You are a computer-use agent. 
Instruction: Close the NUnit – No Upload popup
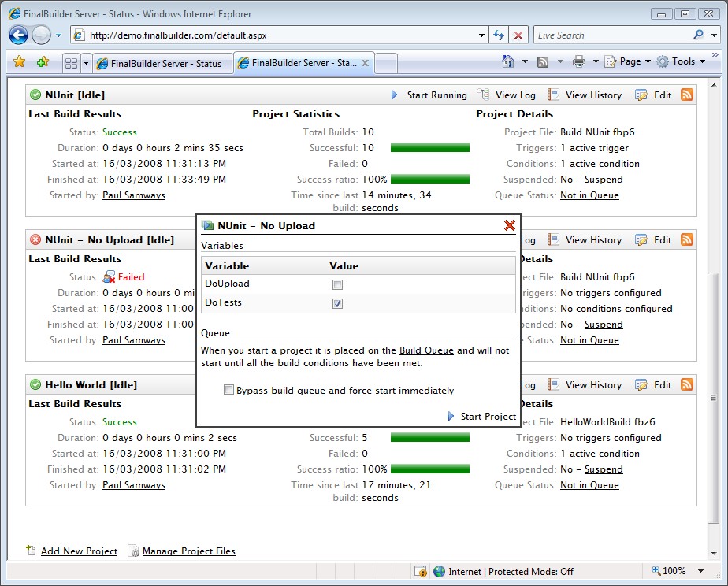(509, 225)
